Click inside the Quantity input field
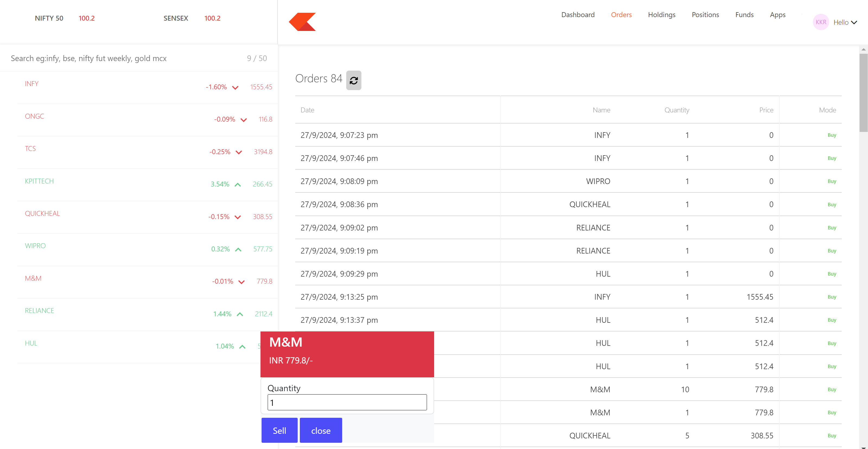This screenshot has height=449, width=868. click(x=347, y=402)
